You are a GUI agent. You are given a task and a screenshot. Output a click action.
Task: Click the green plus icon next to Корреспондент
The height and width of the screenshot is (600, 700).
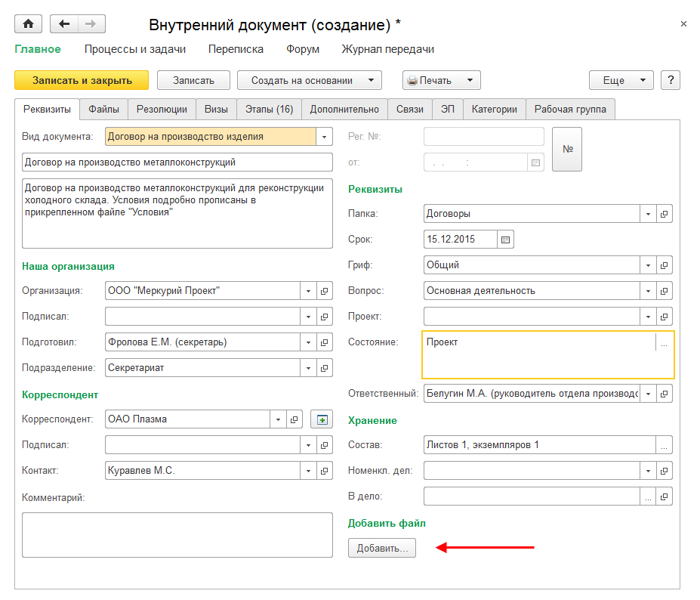(x=322, y=419)
